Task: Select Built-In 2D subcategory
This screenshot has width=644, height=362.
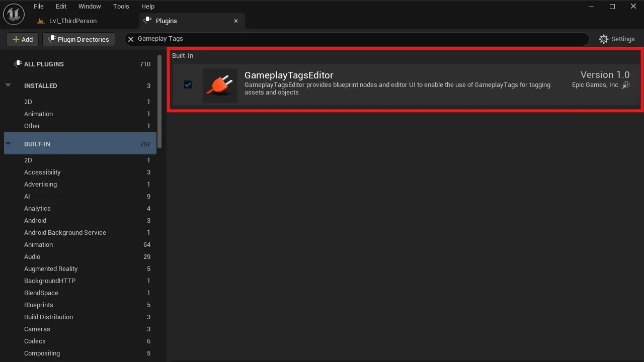Action: click(80, 160)
